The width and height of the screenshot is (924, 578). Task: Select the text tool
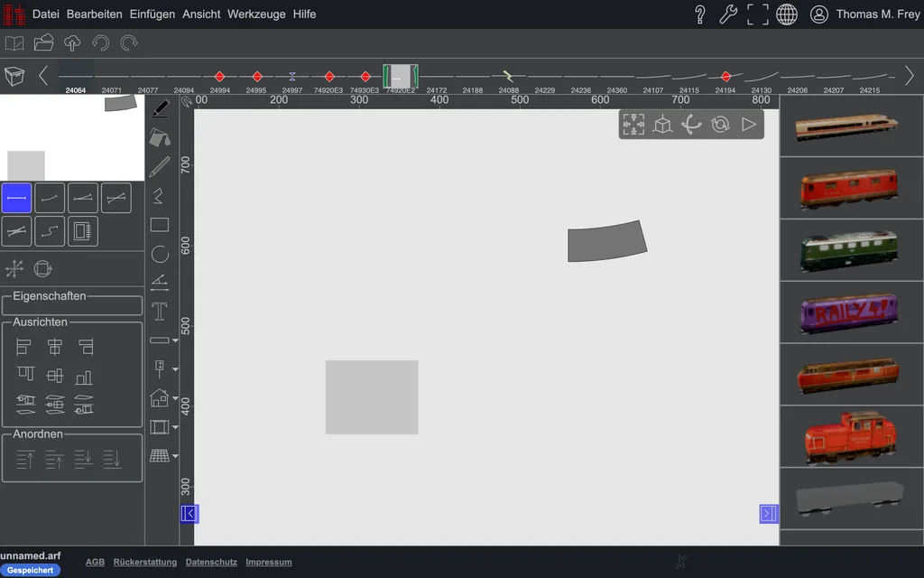tap(160, 312)
